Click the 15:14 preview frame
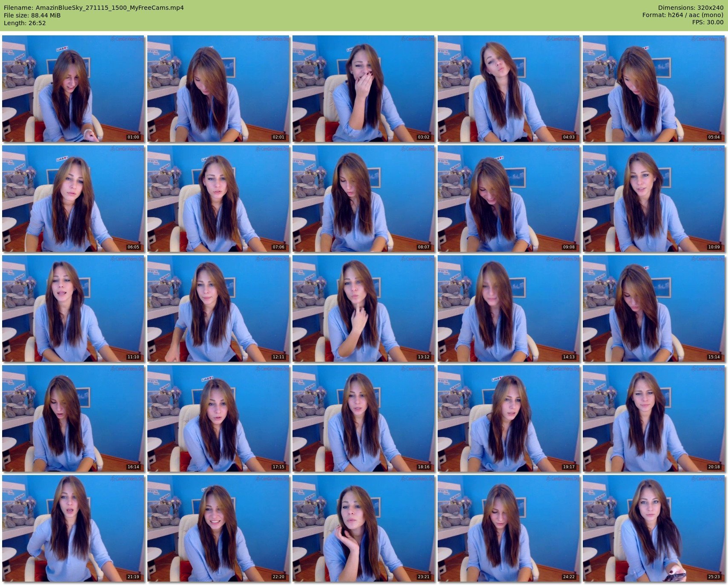Screen dimensions: 728x585 654,308
